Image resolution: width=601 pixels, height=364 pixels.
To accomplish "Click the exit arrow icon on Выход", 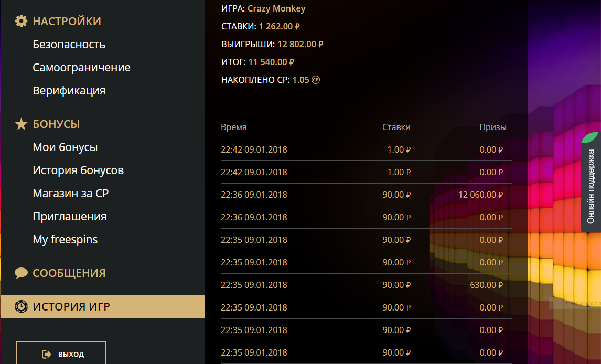I will tap(47, 354).
